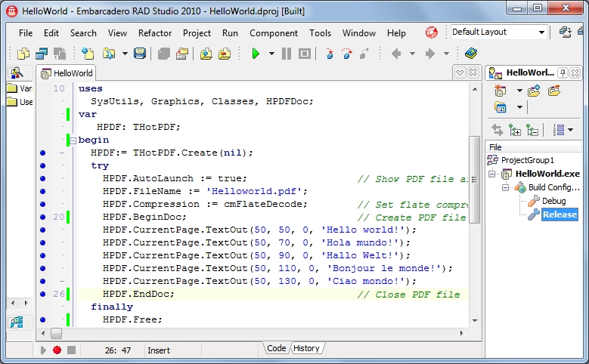Screen dimensions: 589x364
Task: Click the Embarcadero web globe icon
Action: click(432, 32)
